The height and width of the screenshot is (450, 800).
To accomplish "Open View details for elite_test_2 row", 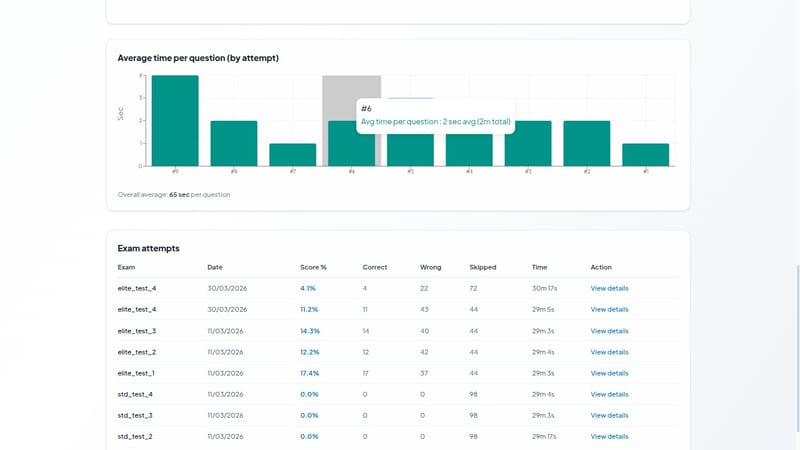I will 609,352.
